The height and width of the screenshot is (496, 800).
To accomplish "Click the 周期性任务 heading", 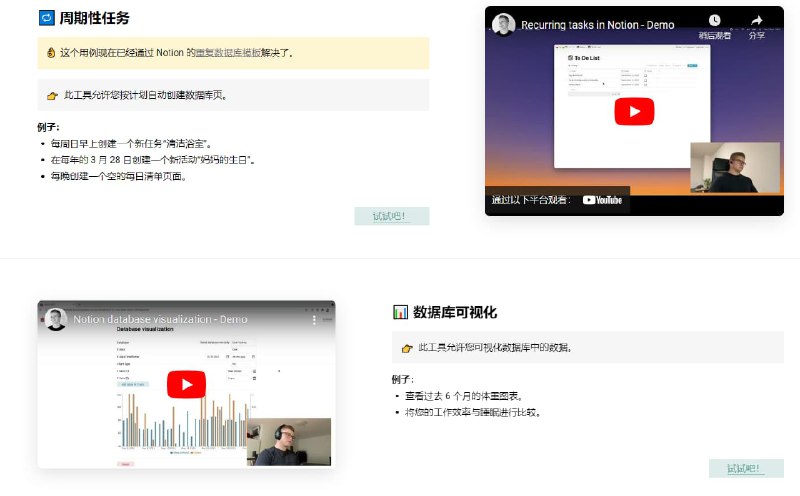I will point(94,18).
